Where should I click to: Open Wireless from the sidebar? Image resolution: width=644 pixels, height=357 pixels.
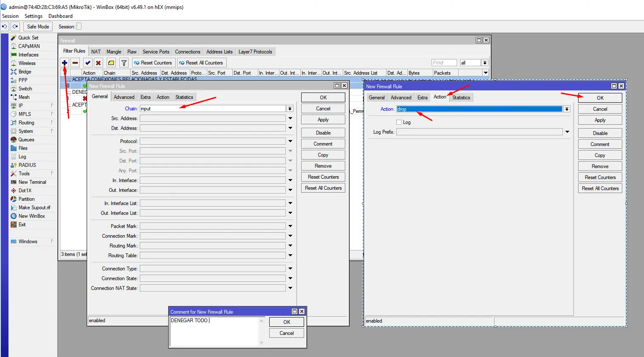click(27, 63)
